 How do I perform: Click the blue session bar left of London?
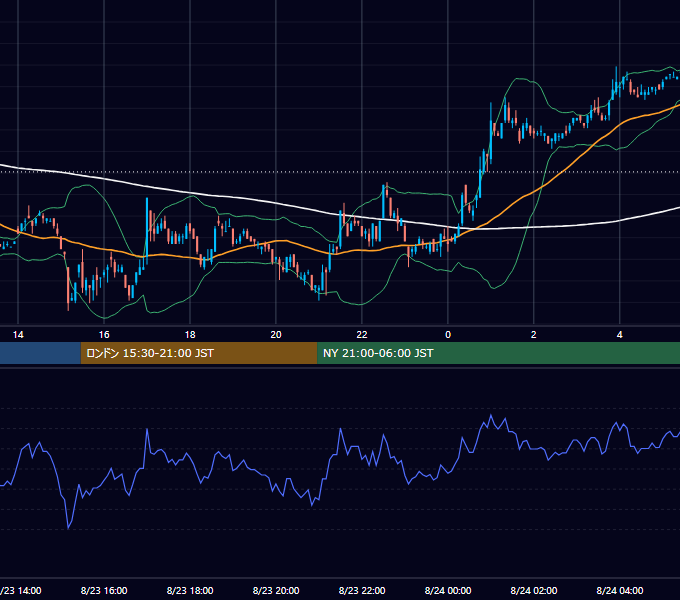[40, 353]
